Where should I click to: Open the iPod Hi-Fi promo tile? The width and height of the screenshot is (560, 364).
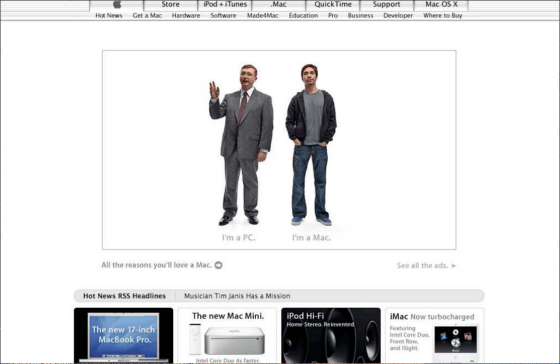point(331,335)
